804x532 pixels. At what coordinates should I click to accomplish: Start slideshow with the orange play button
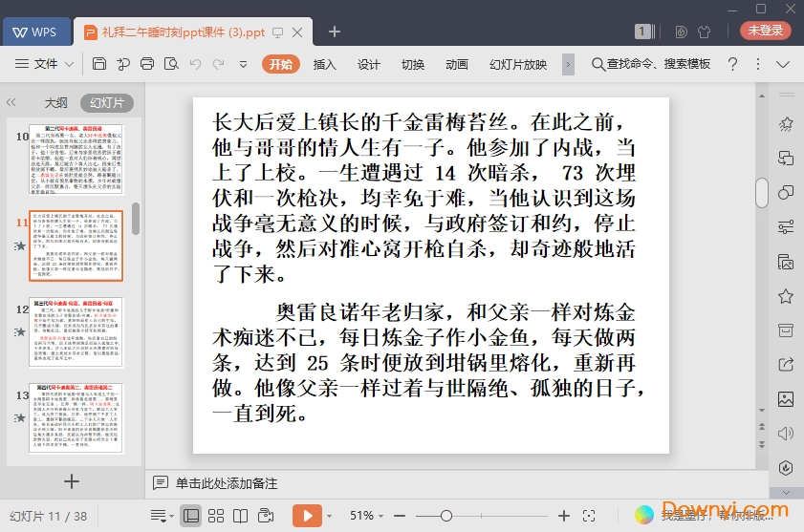(x=307, y=516)
